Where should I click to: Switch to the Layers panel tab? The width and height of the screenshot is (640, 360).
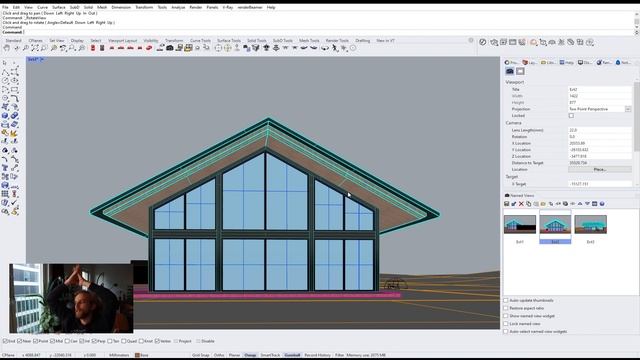(530, 62)
